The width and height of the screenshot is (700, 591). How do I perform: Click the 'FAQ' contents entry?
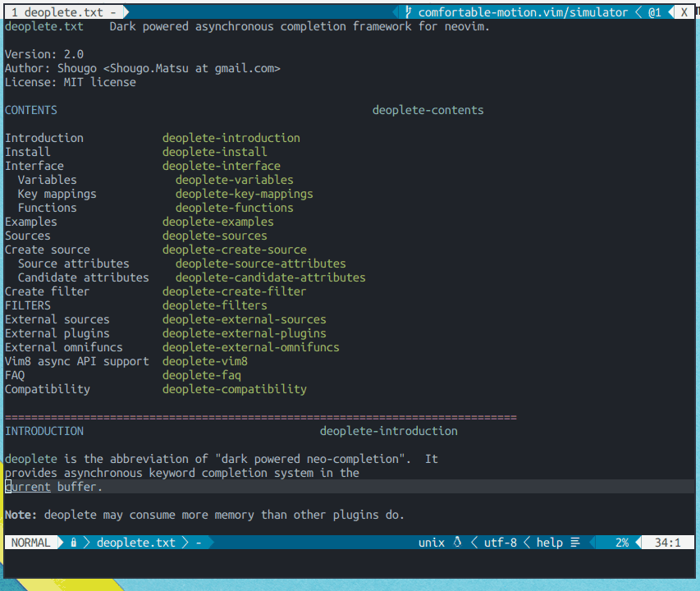15,375
